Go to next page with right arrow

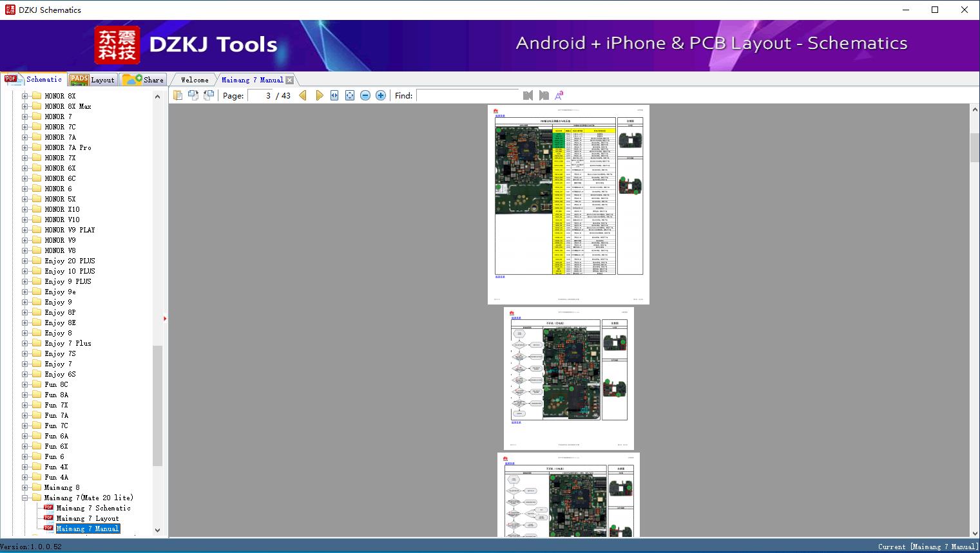click(319, 95)
